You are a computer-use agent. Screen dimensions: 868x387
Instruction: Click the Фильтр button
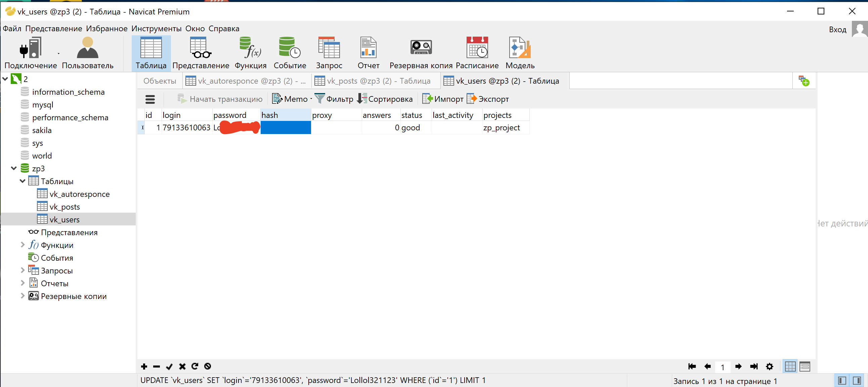[334, 99]
